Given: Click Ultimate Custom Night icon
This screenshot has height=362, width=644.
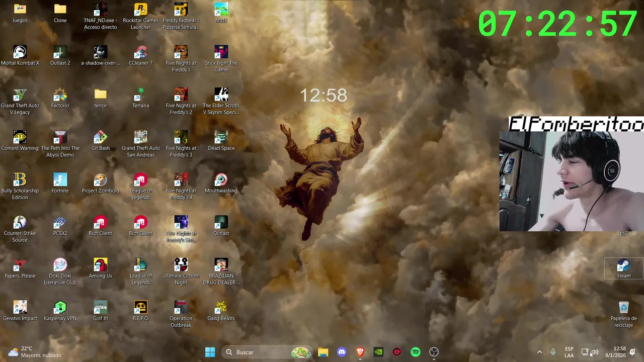Looking at the screenshot, I should click(x=181, y=272).
